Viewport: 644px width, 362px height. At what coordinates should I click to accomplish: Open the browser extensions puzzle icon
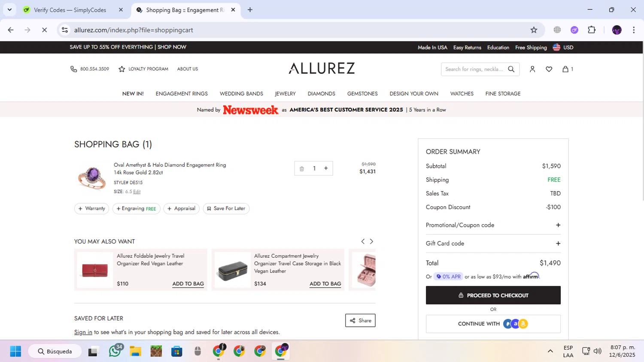(x=592, y=30)
